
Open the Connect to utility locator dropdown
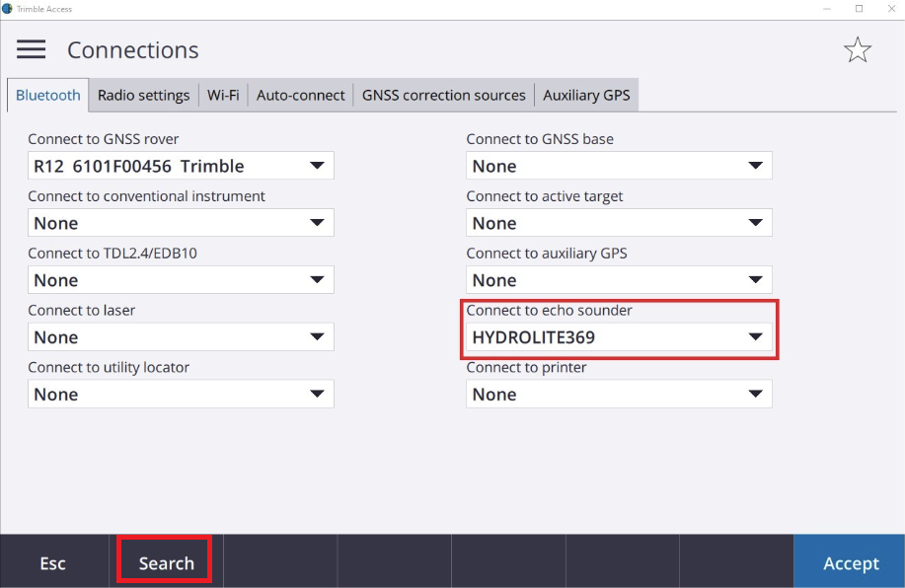pos(181,394)
